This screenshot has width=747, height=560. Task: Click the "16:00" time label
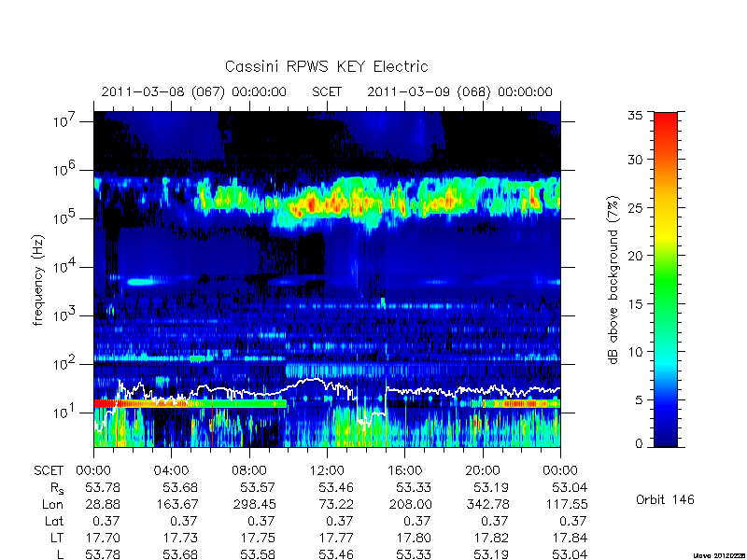[x=404, y=470]
